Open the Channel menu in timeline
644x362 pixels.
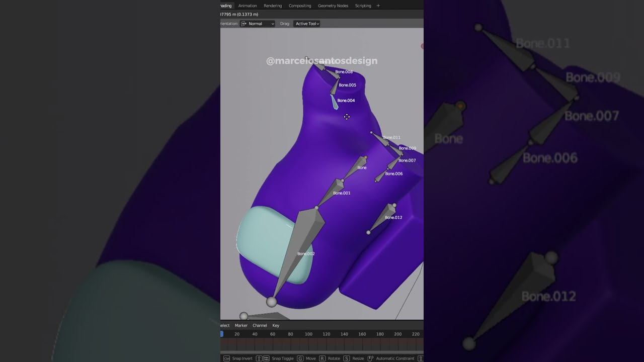260,325
